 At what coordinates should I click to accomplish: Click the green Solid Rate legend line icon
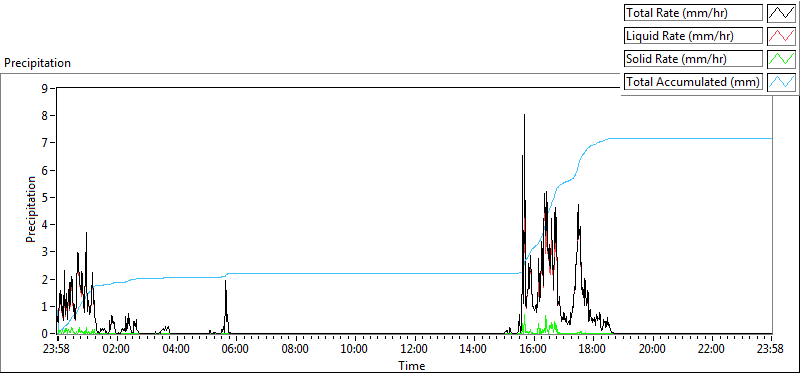pos(782,59)
